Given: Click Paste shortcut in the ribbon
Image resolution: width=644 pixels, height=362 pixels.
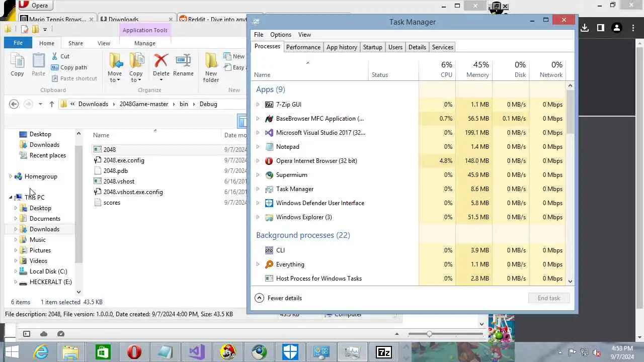Looking at the screenshot, I should pyautogui.click(x=74, y=78).
